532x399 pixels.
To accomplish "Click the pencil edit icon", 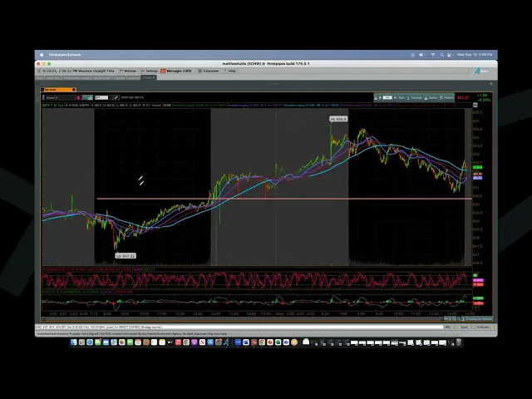I will pyautogui.click(x=116, y=98).
